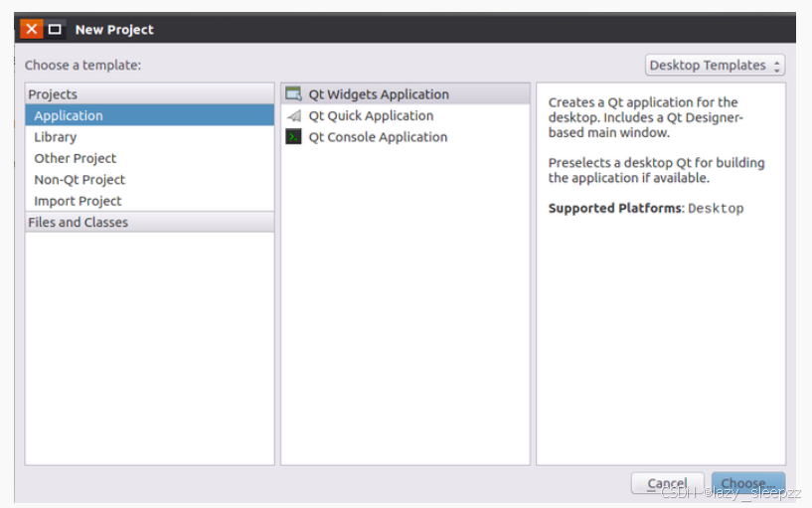Select Import Project category
Viewport: 812px width, 508px height.
[150, 201]
